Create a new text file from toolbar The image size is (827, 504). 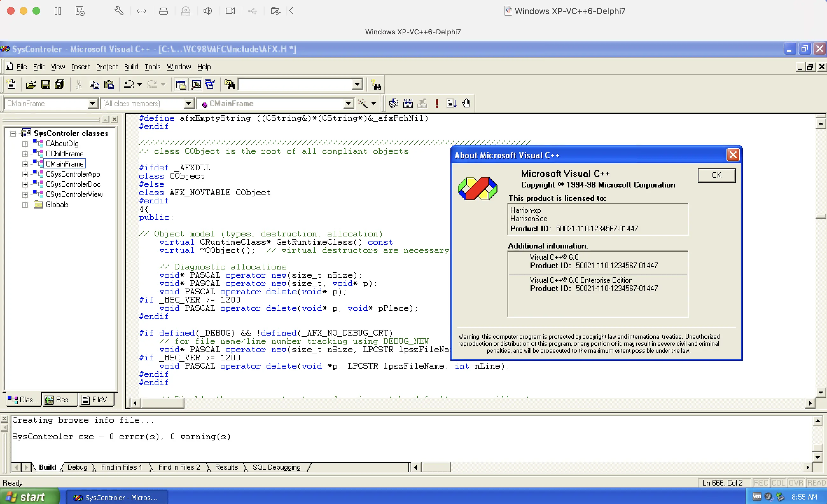click(x=11, y=84)
